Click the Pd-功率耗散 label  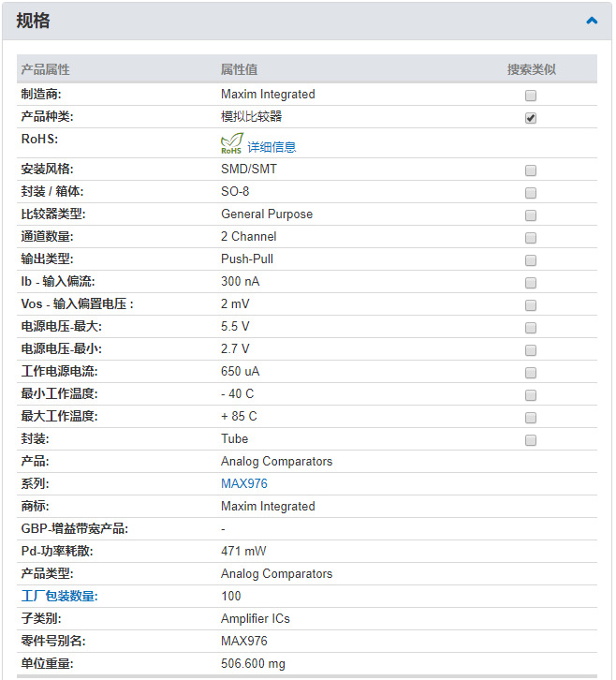point(57,551)
